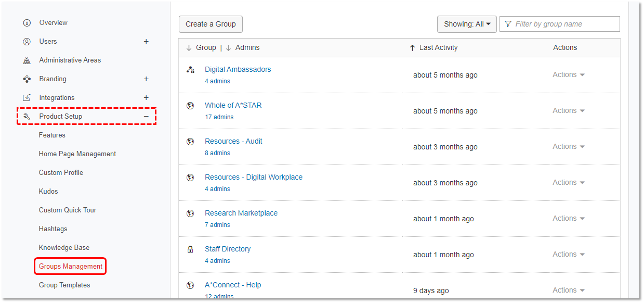Open Actions dropdown for Resources - Audit
The width and height of the screenshot is (644, 303).
(x=569, y=146)
